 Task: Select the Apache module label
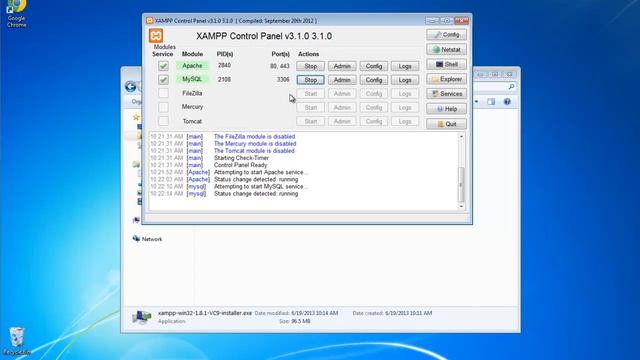(192, 65)
